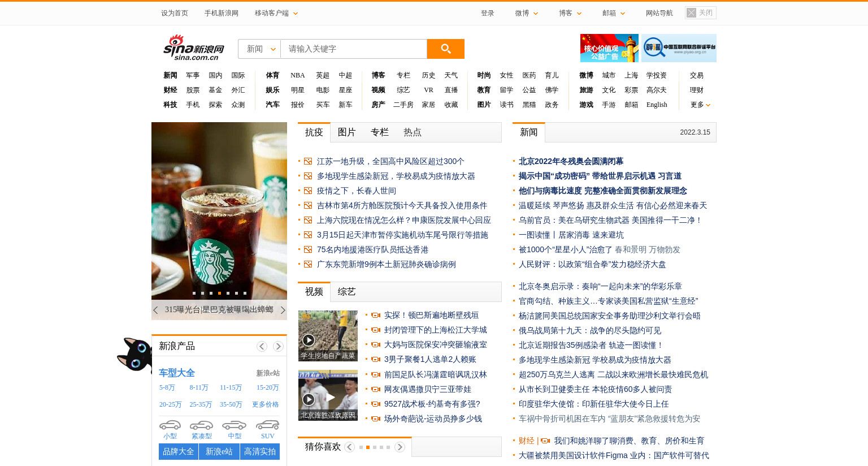Click next arrow in 猜你喜欢 section
This screenshot has height=466, width=868.
[400, 447]
